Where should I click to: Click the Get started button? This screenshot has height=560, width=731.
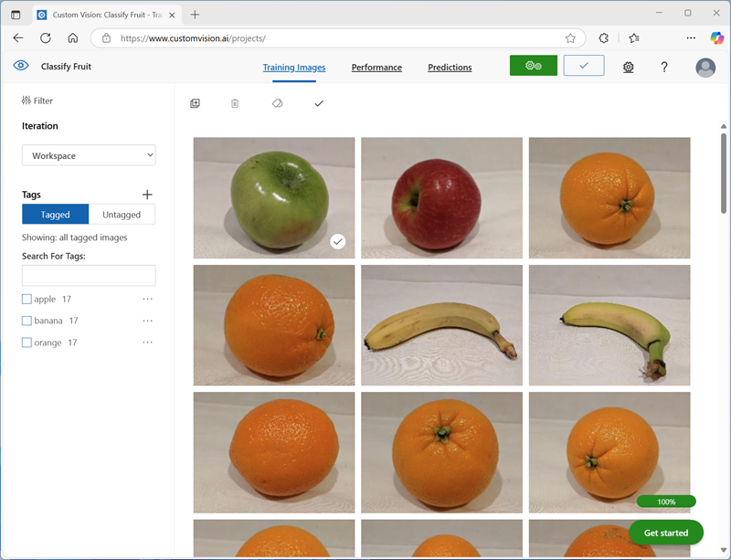(665, 533)
